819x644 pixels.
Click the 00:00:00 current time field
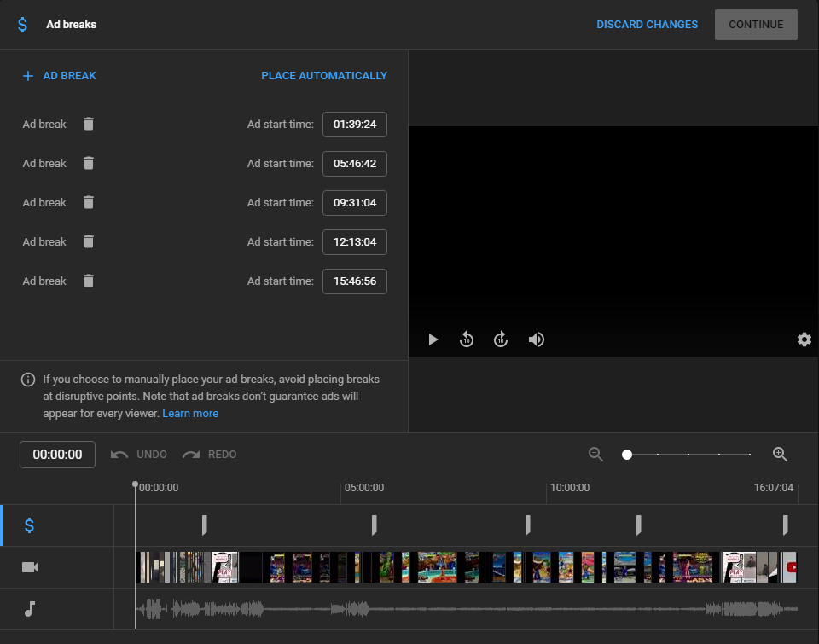pyautogui.click(x=57, y=455)
